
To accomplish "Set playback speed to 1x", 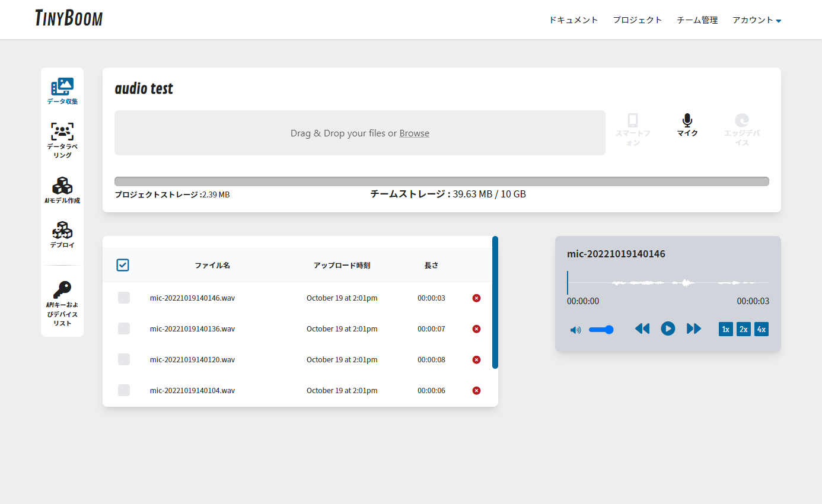I will 726,329.
